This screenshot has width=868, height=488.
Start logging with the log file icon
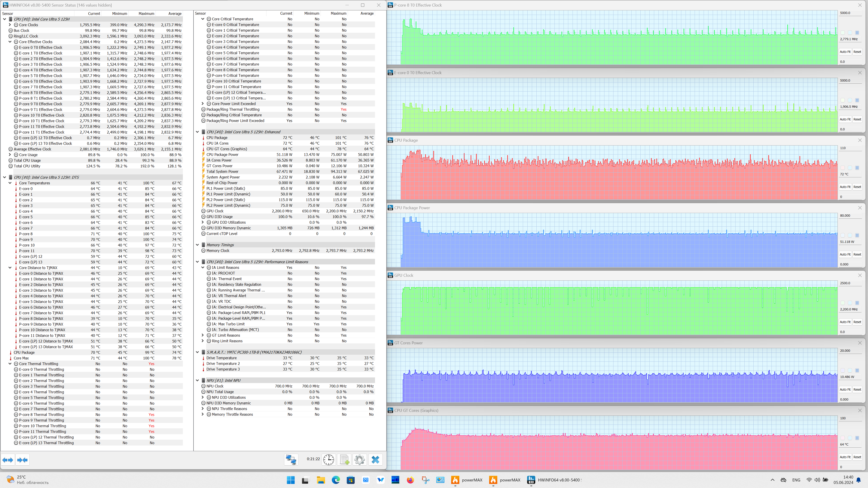pyautogui.click(x=344, y=459)
